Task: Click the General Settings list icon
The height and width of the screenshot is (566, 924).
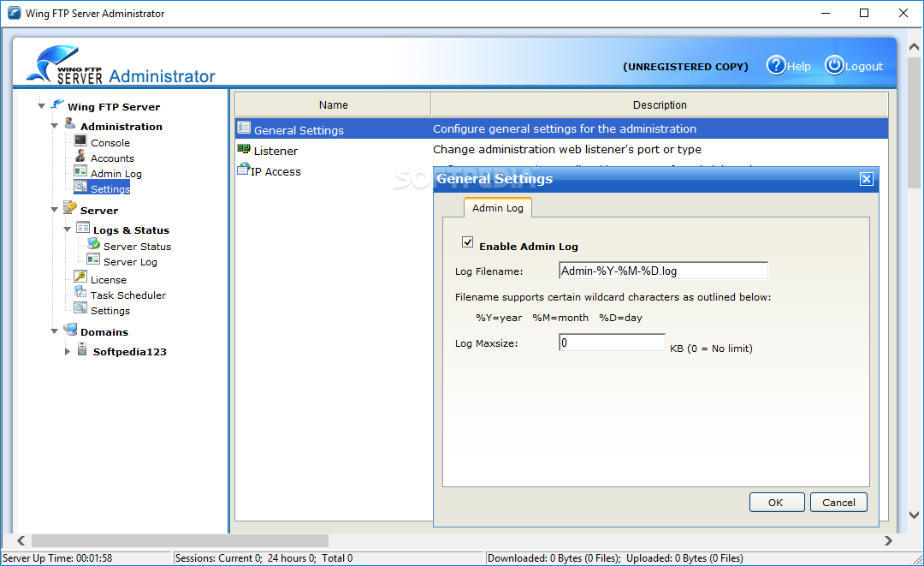Action: point(244,128)
